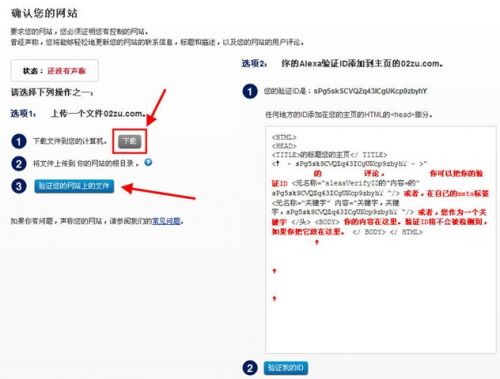Select the verification ID text sPg5skSCVQZq43ICgUKcp9zbyhY
The width and height of the screenshot is (500, 379).
370,91
